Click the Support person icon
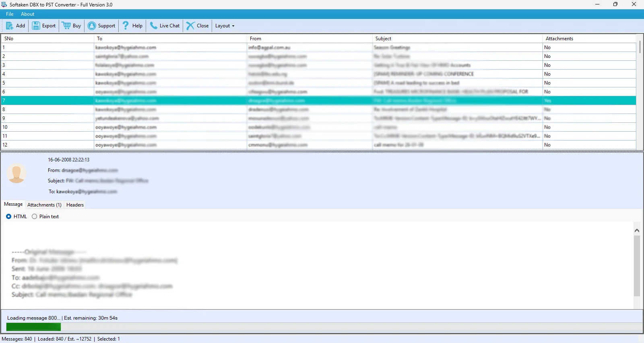Image resolution: width=644 pixels, height=343 pixels. (92, 26)
